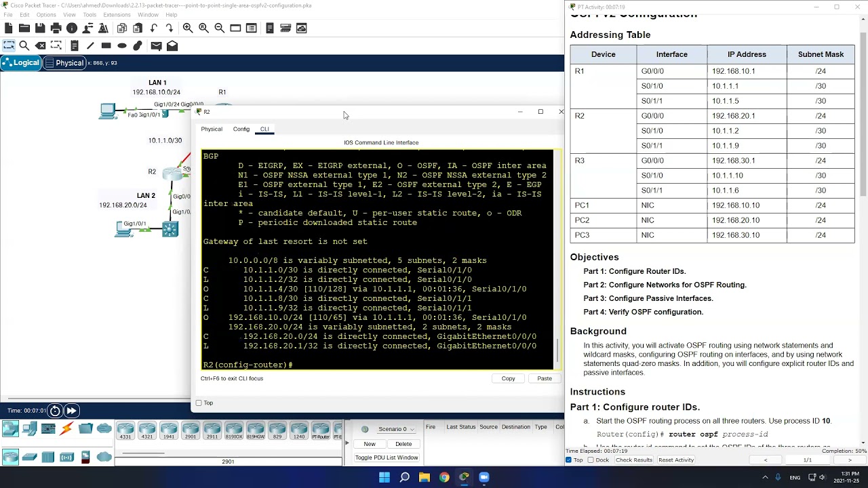Select the Place Note tool

coord(75,45)
